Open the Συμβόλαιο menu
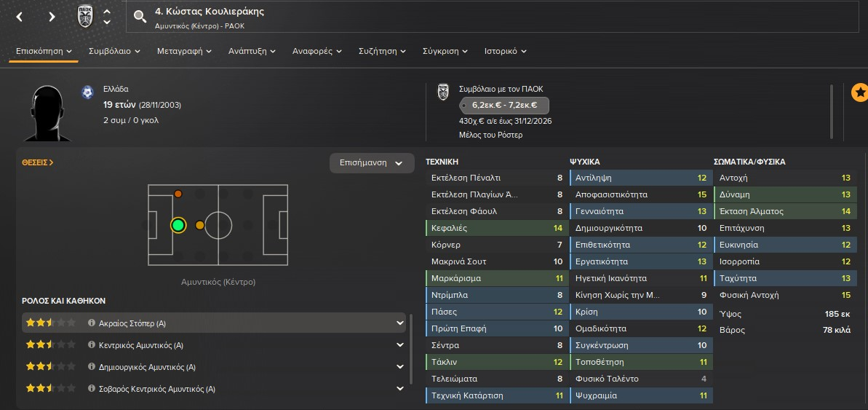Screen dimensions: 868x410 tap(114, 52)
